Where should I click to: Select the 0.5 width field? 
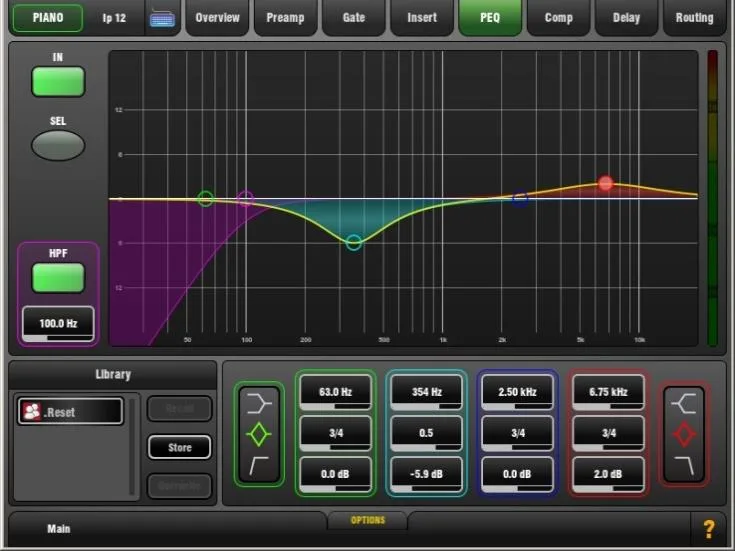[426, 433]
